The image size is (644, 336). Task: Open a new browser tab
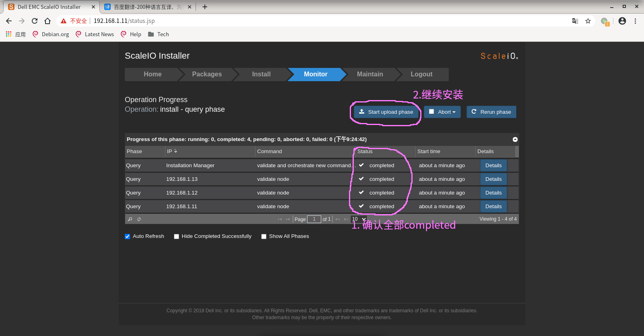click(205, 7)
